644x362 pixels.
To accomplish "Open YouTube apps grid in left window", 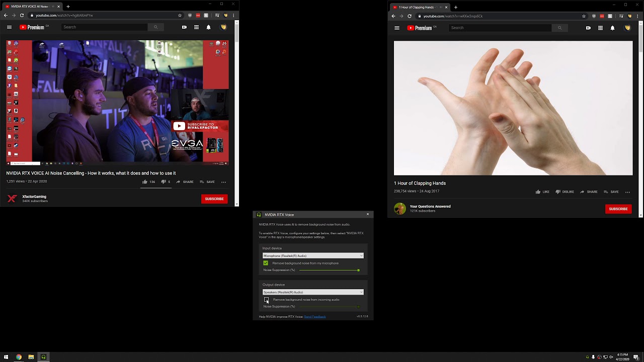I will point(196,27).
